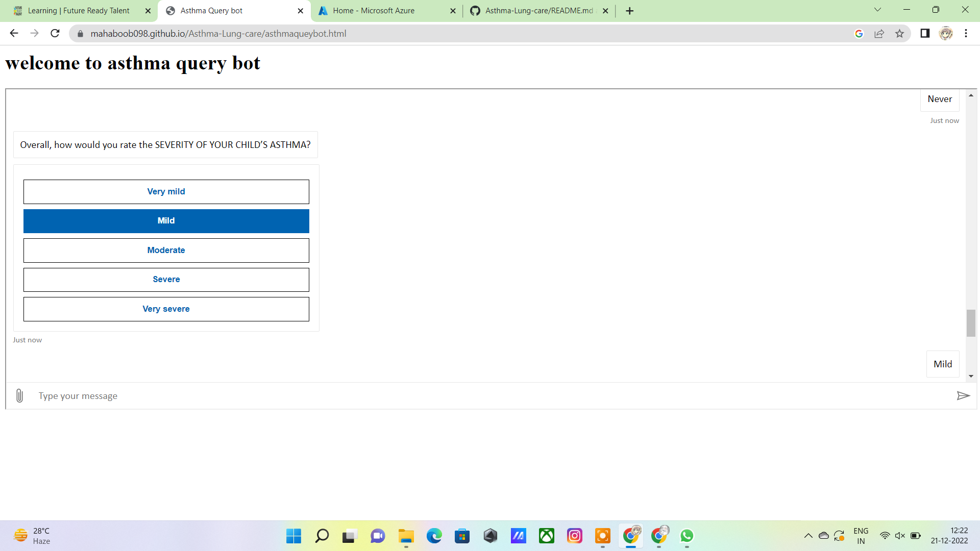Click the Google icon in address bar

pyautogui.click(x=859, y=34)
